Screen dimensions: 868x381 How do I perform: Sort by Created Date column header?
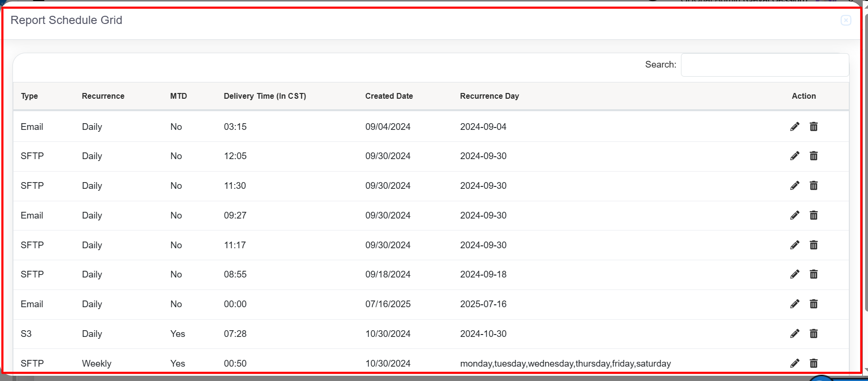pos(389,96)
